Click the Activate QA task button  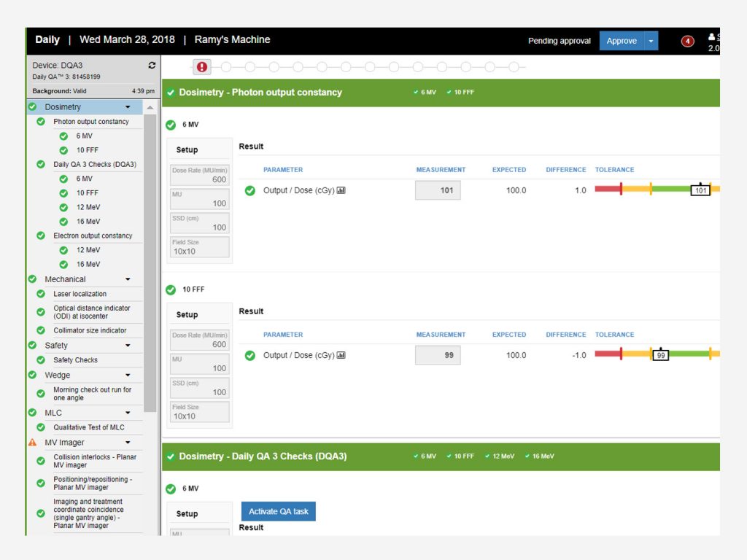pos(279,511)
